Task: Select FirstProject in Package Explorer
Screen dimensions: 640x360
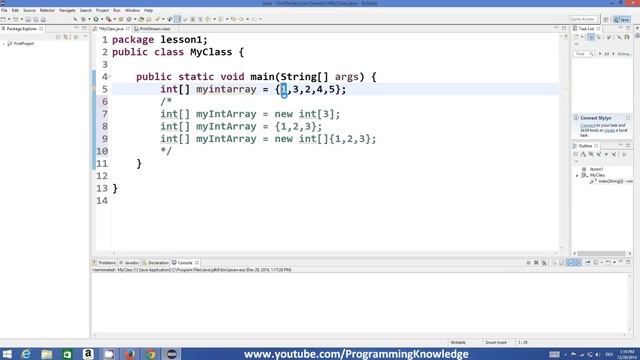Action: [x=21, y=44]
